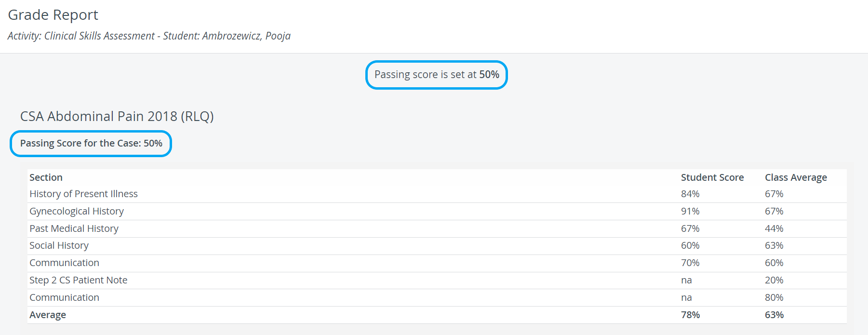Click the 91% Gynecological History student score

click(x=690, y=211)
